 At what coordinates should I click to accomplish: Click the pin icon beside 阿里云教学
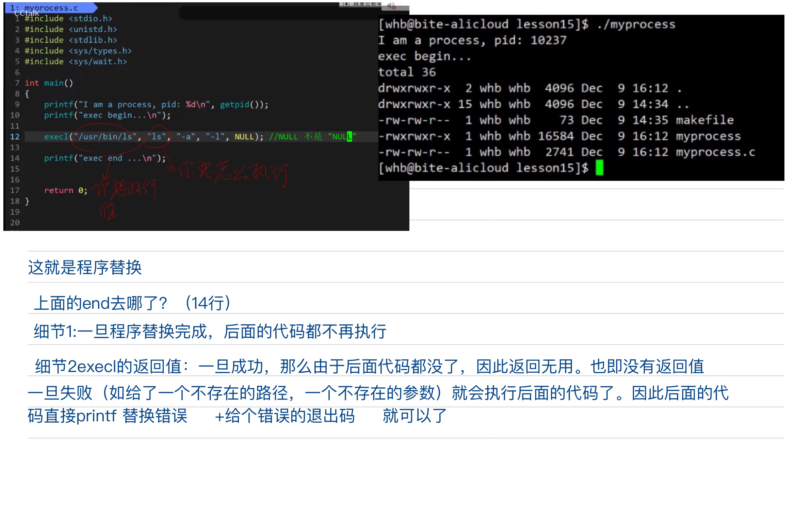346,4
